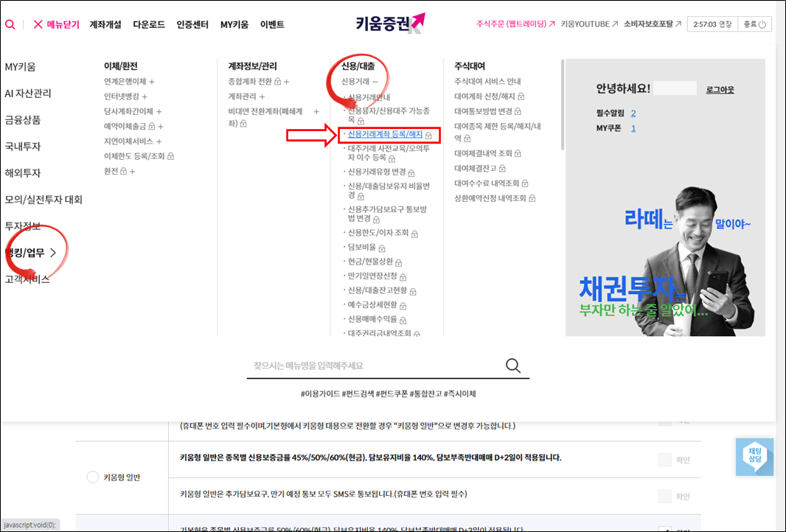Screen dimensions: 786x532
Task: Open the 채팅상담 chat button
Action: tap(754, 456)
